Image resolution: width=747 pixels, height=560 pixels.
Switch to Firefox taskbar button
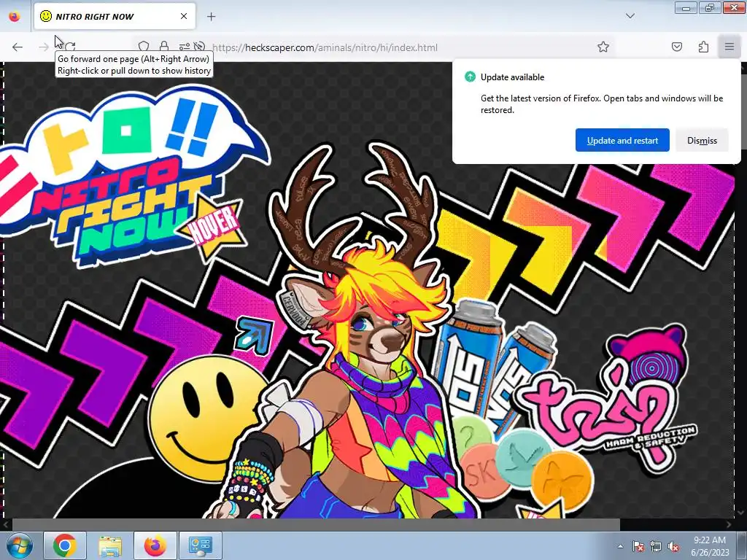(155, 545)
